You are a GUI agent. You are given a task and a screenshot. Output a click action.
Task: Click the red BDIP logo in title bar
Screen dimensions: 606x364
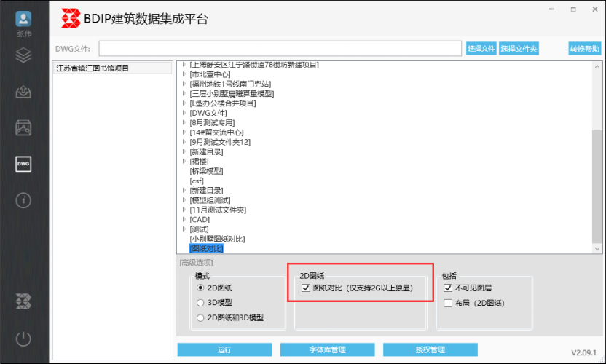(71, 18)
